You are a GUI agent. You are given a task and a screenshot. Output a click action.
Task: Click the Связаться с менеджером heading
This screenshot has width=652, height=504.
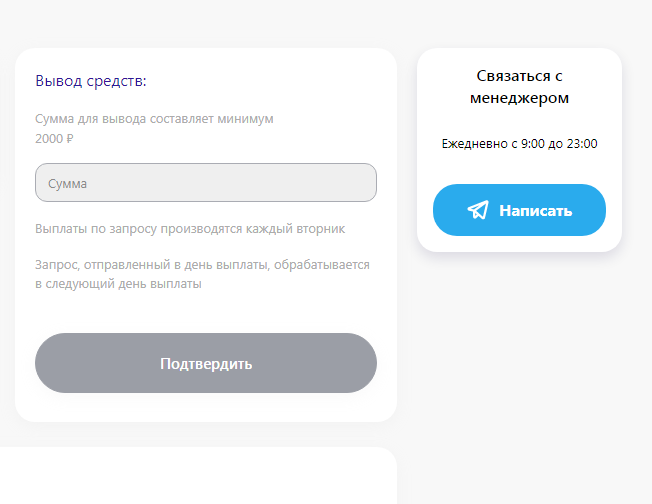519,87
